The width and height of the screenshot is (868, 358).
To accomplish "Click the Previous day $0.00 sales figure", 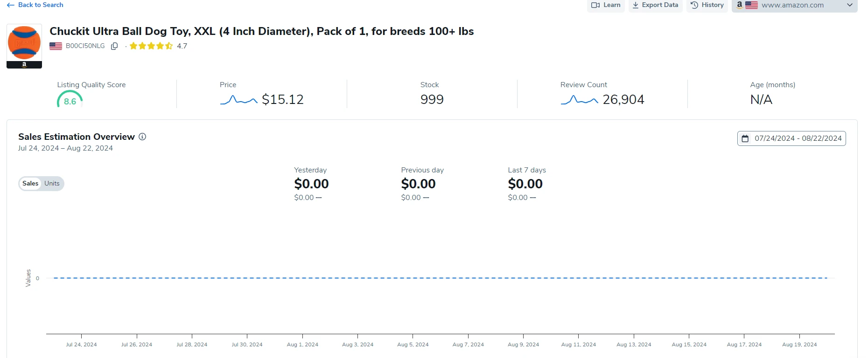I will (x=418, y=184).
